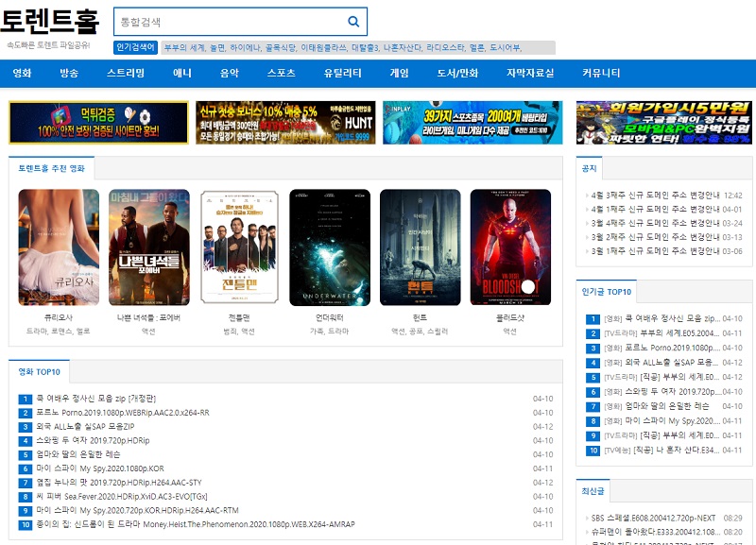The image size is (756, 545).
Task: Open the 도서/만화 menu
Action: (457, 74)
